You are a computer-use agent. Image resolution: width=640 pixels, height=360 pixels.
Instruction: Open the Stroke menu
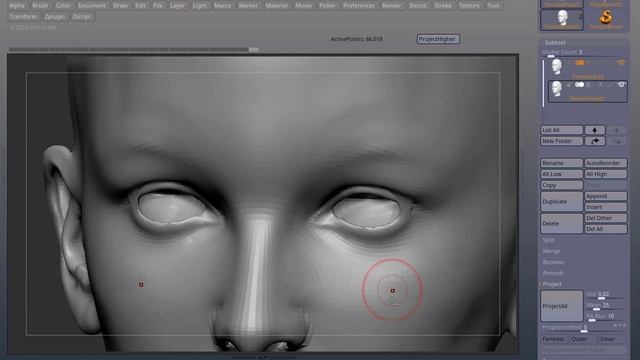[x=443, y=6]
